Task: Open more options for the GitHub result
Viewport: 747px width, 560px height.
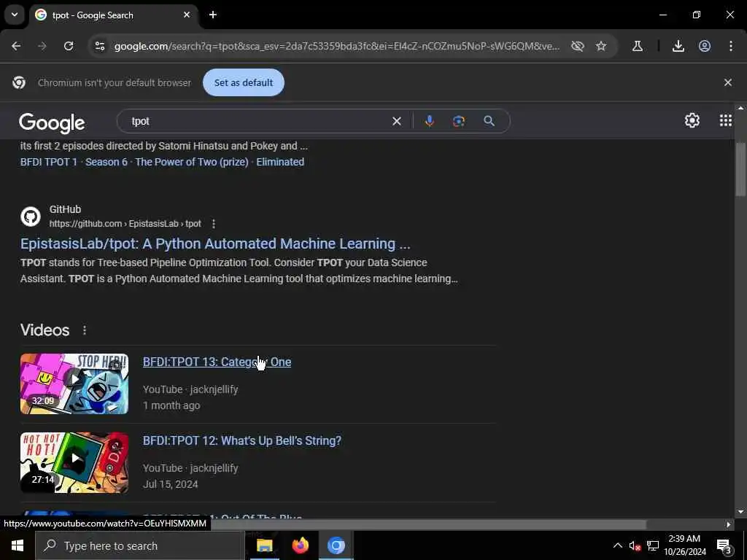Action: (x=214, y=223)
